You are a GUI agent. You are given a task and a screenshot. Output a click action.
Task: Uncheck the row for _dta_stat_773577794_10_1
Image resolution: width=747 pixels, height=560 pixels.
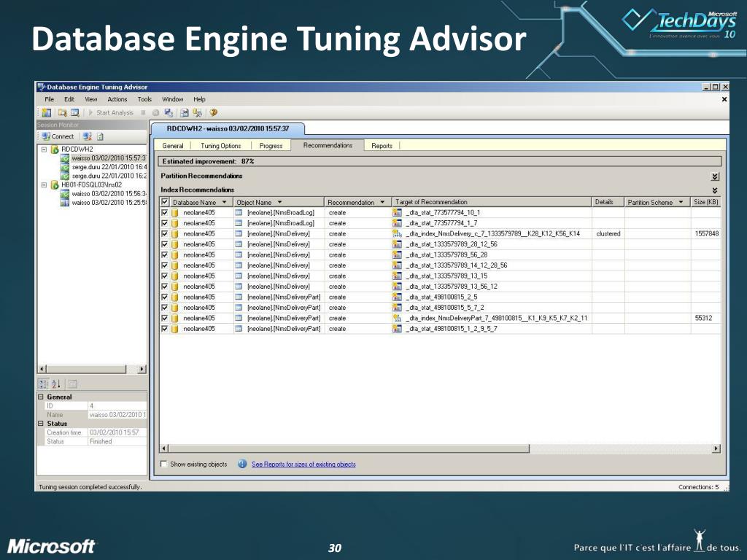coord(165,212)
